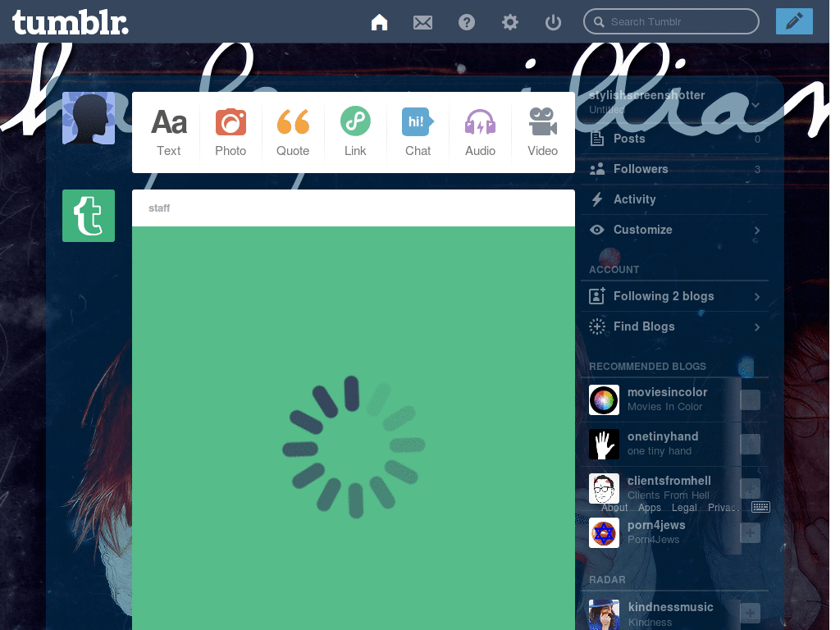This screenshot has width=840, height=630.
Task: Click the Find Blogs dotted circle icon
Action: [x=597, y=326]
